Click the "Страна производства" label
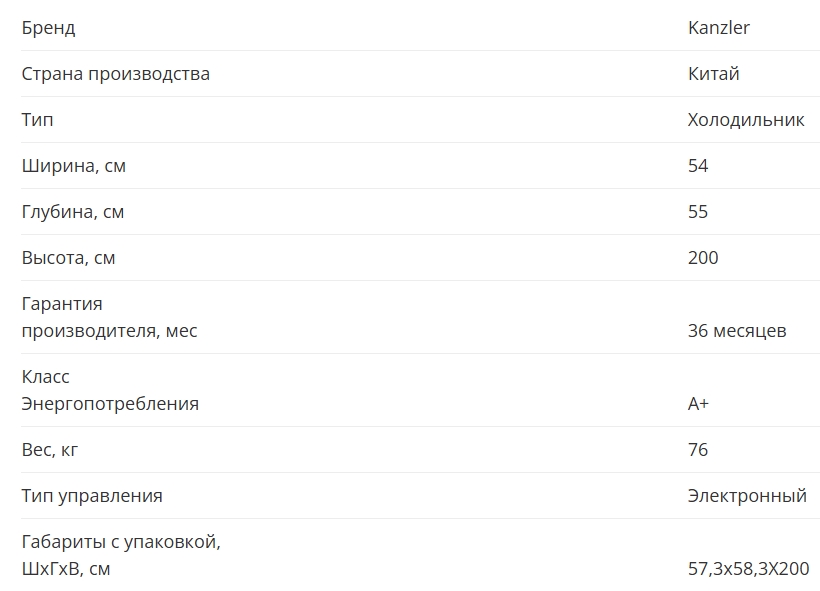This screenshot has width=820, height=591. click(115, 74)
